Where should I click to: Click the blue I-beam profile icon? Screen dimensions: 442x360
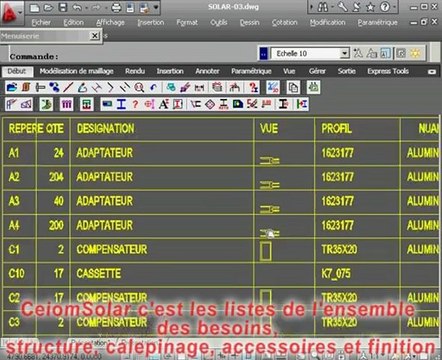tap(121, 105)
